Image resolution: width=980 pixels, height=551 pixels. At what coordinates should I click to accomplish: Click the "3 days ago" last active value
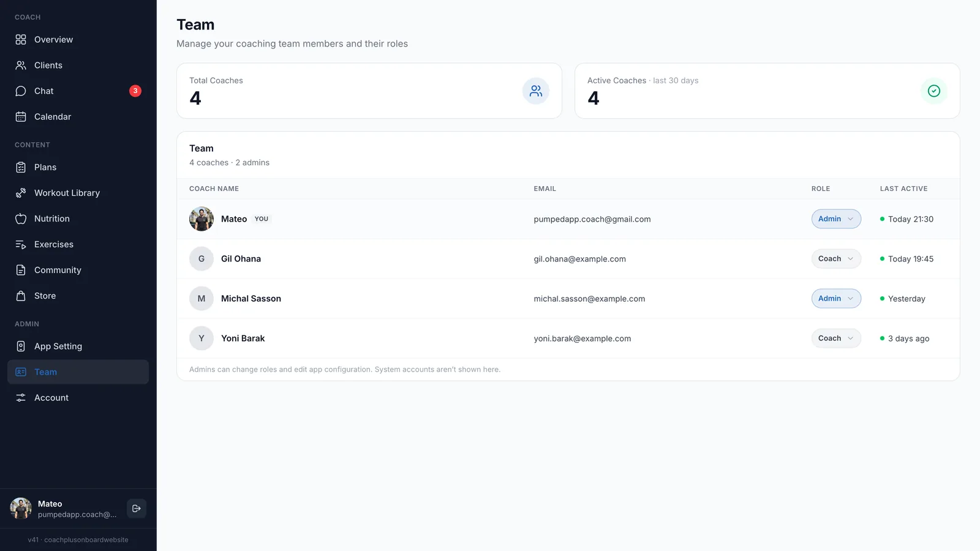coord(908,339)
